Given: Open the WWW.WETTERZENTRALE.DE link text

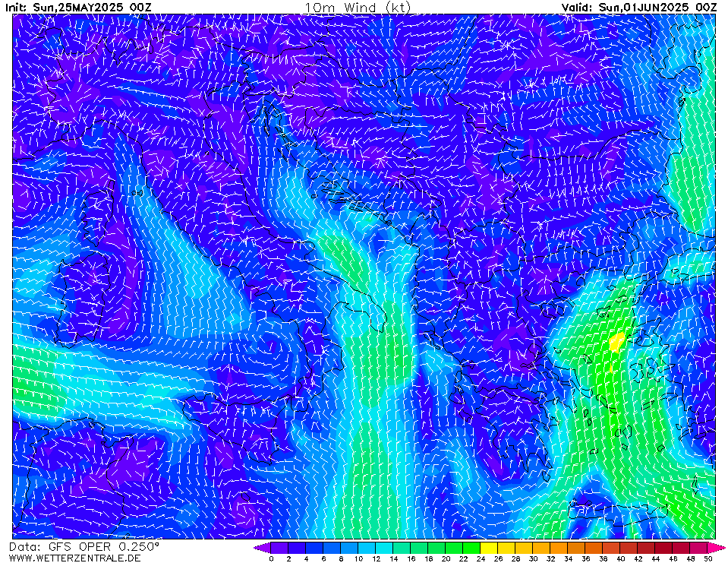Looking at the screenshot, I should (74, 558).
